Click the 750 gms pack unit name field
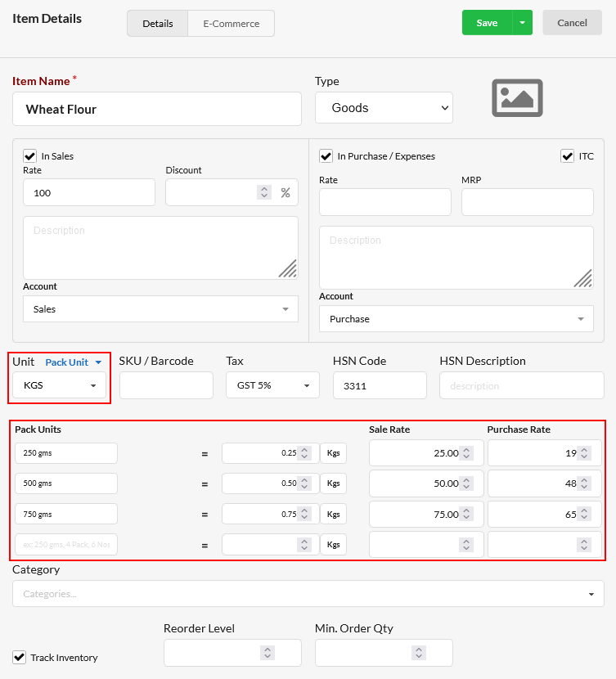The height and width of the screenshot is (679, 616). click(66, 514)
